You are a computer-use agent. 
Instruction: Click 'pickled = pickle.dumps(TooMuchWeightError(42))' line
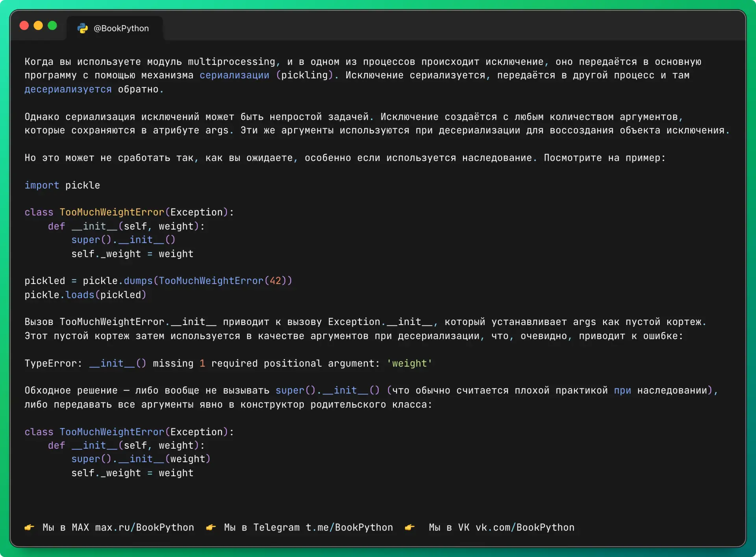tap(158, 281)
